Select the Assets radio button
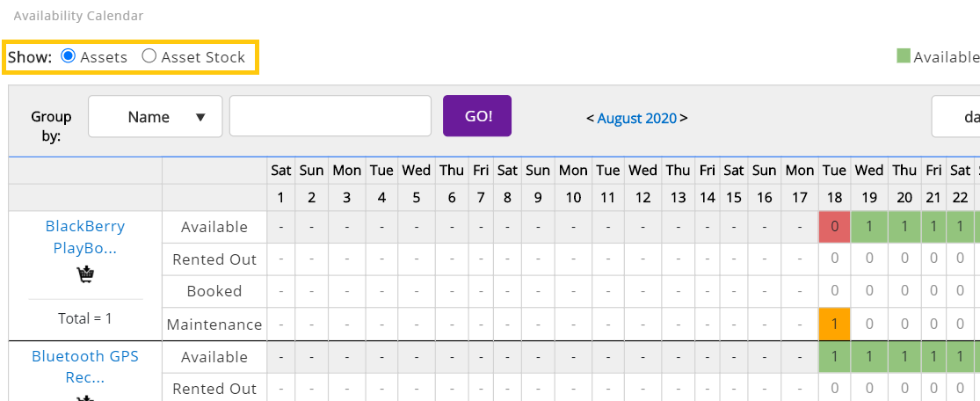 [x=69, y=56]
